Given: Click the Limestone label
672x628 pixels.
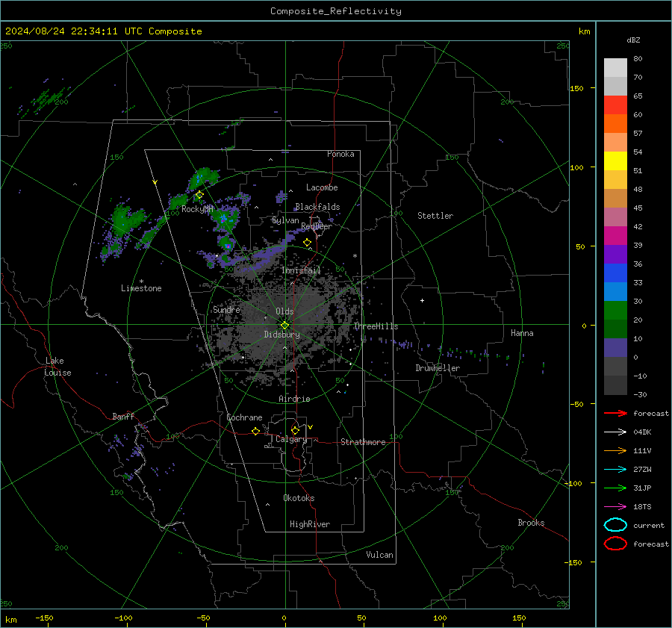Looking at the screenshot, I should pos(141,288).
